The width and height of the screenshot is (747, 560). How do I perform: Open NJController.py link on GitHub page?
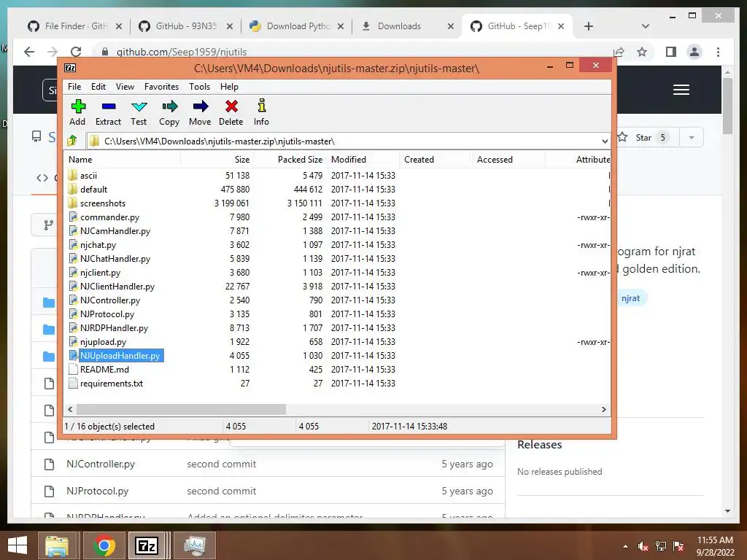pyautogui.click(x=101, y=464)
